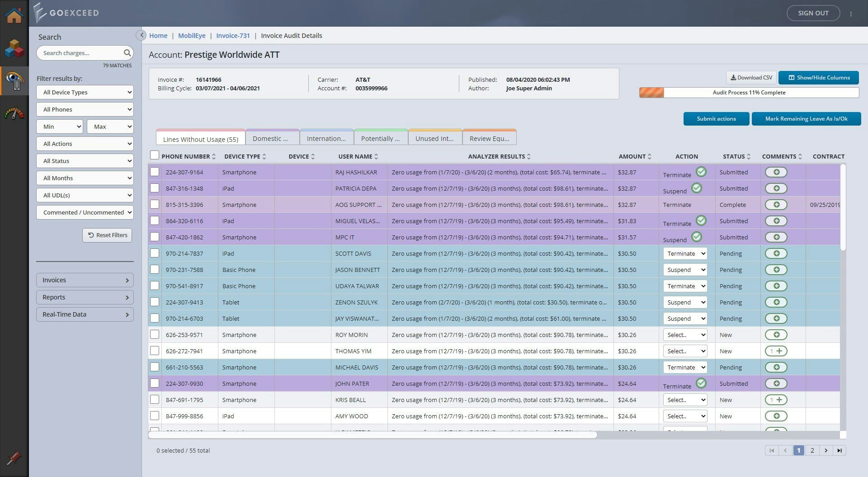This screenshot has width=868, height=477.
Task: Select the mobile audit eye icon
Action: coord(14,81)
